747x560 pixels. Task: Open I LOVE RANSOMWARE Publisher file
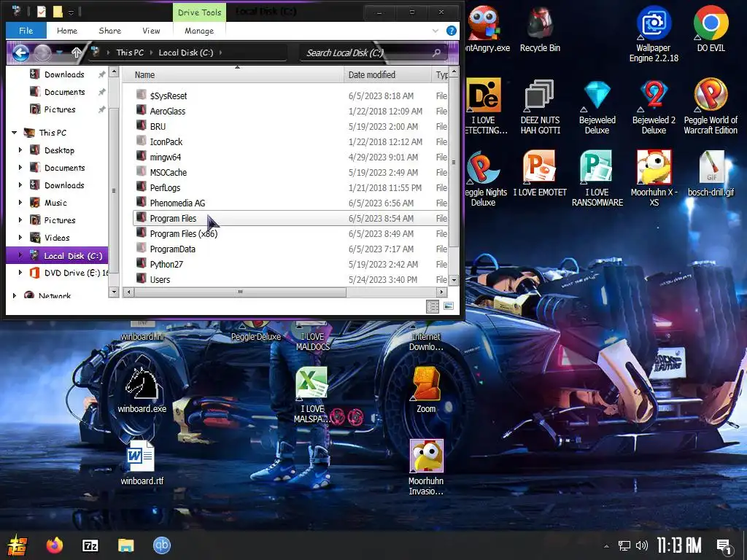(x=597, y=179)
